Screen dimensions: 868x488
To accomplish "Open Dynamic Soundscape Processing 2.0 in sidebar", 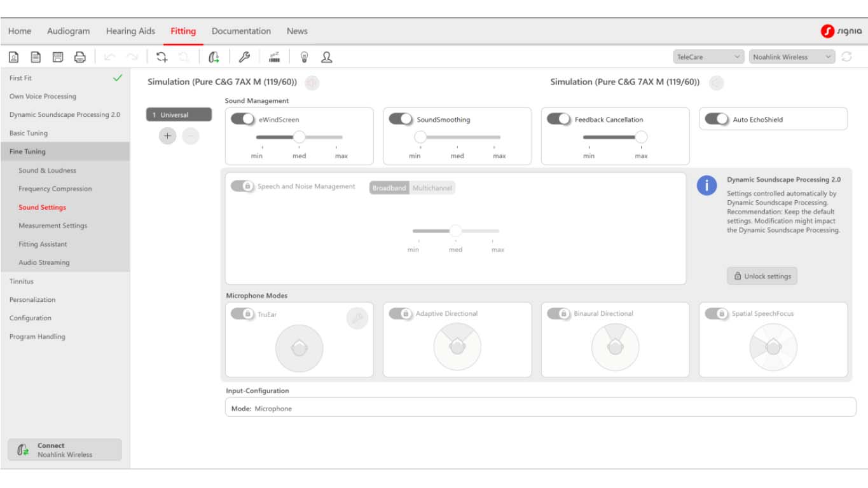I will click(65, 115).
